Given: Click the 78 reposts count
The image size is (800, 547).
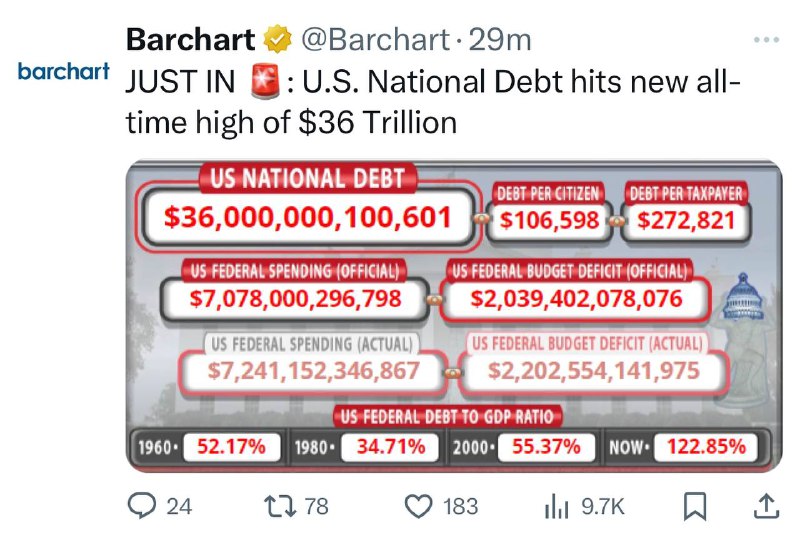Looking at the screenshot, I should (x=316, y=507).
